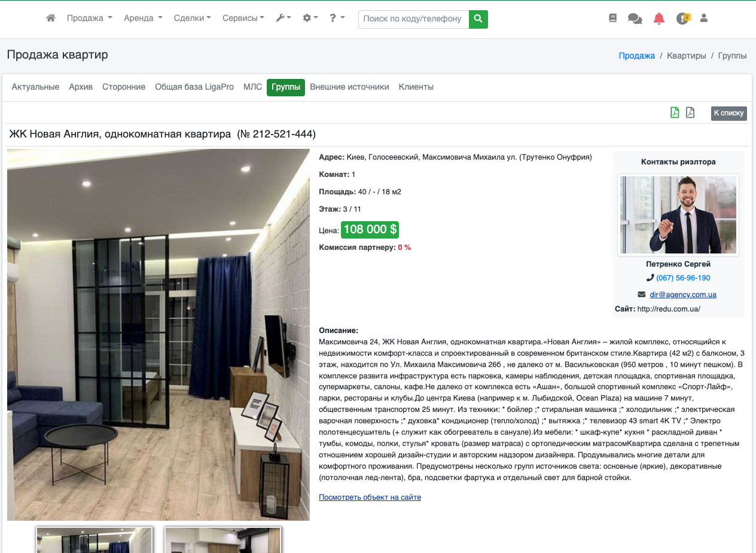Open the question mark help menu

(x=337, y=19)
